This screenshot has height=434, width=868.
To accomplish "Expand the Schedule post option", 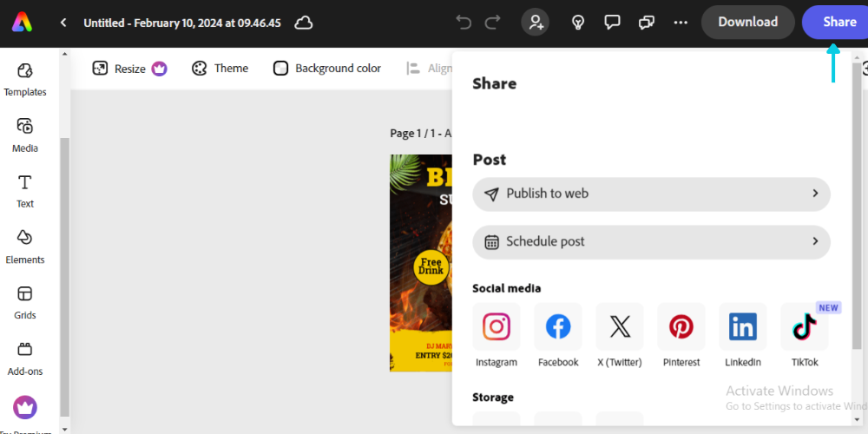I will [x=651, y=242].
